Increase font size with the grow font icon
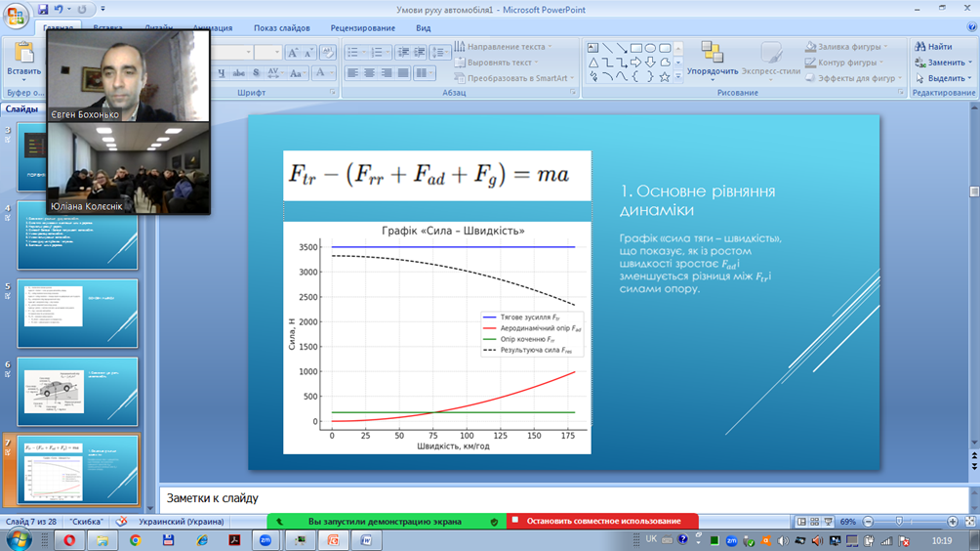Screen dimensions: 980x551 pos(293,53)
